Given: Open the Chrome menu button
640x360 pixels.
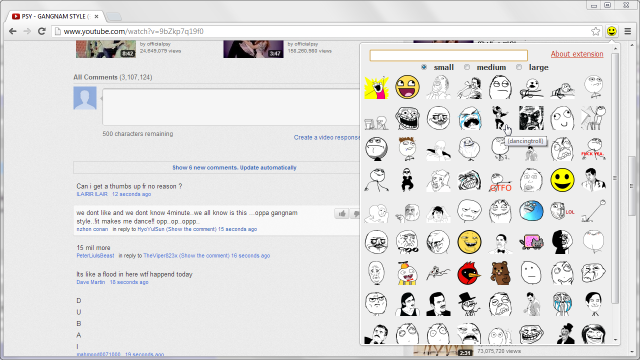Looking at the screenshot, I should pos(628,31).
